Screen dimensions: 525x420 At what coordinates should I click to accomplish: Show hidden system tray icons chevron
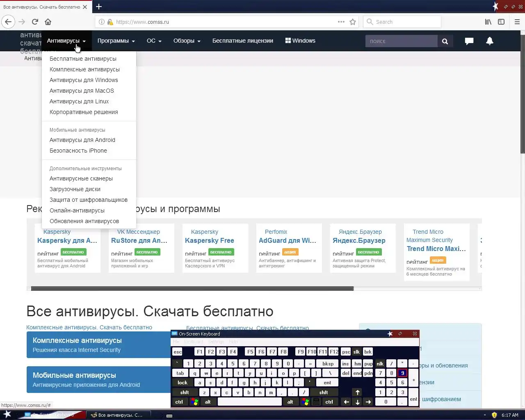(484, 415)
